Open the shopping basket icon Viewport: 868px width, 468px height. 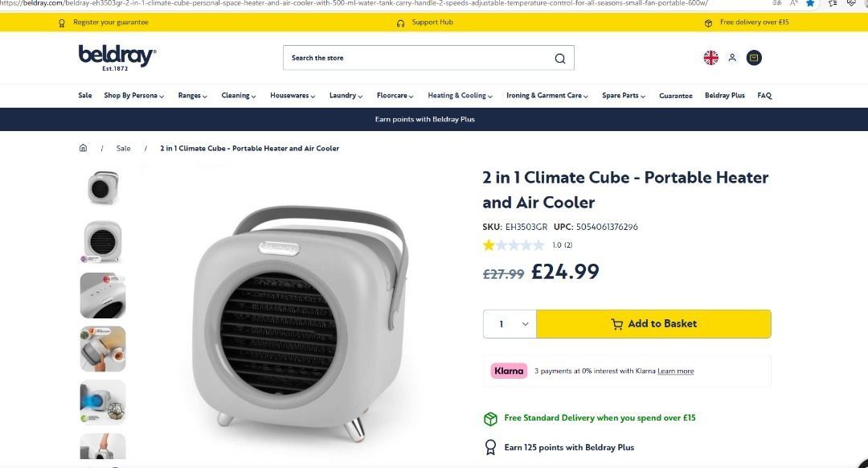tap(754, 58)
